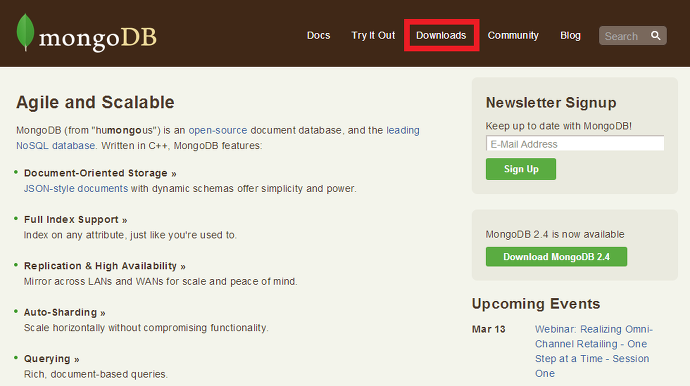
Task: Open the Querying link
Action: (x=51, y=359)
